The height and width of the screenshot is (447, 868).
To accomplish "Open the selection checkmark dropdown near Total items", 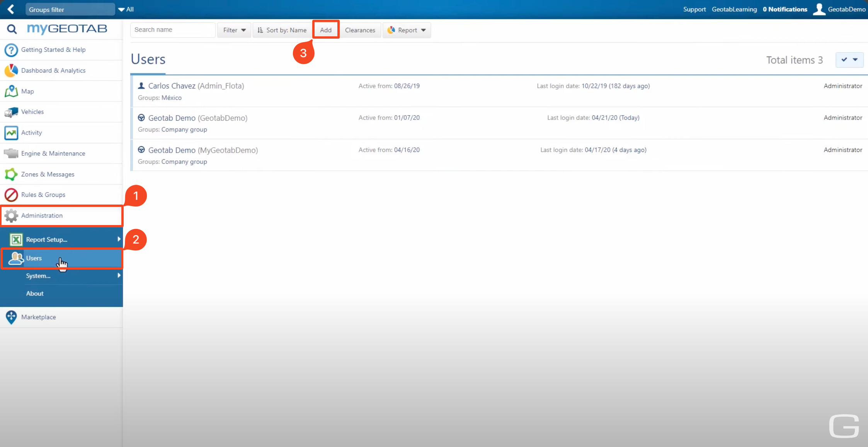I will (x=849, y=60).
